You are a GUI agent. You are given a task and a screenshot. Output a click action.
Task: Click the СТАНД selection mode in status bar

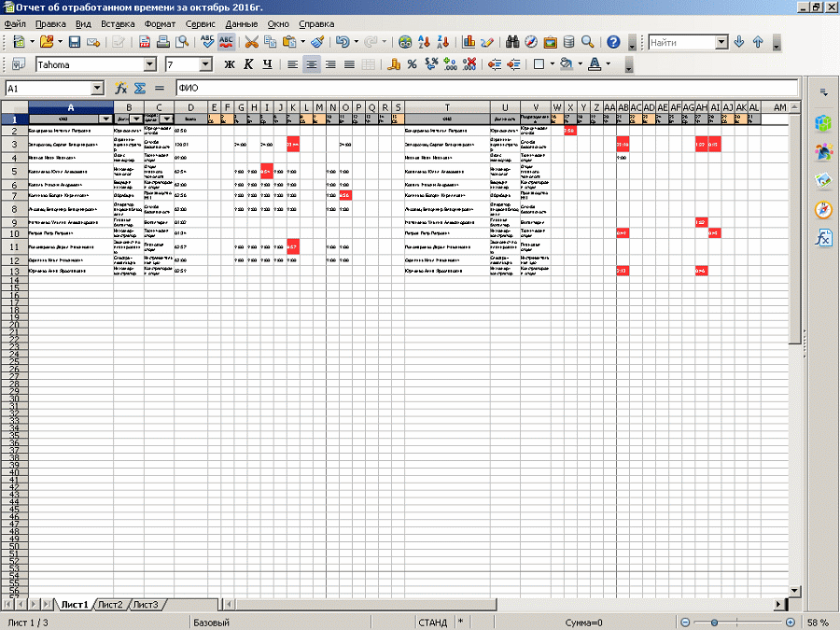[432, 623]
